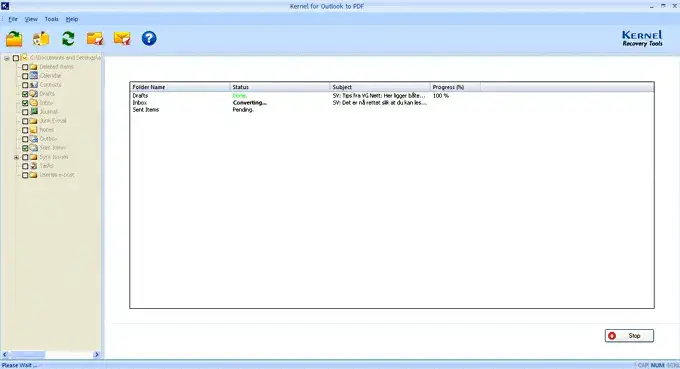
Task: Click subject 'SV: Tips fra VG Nett'
Action: pos(379,95)
